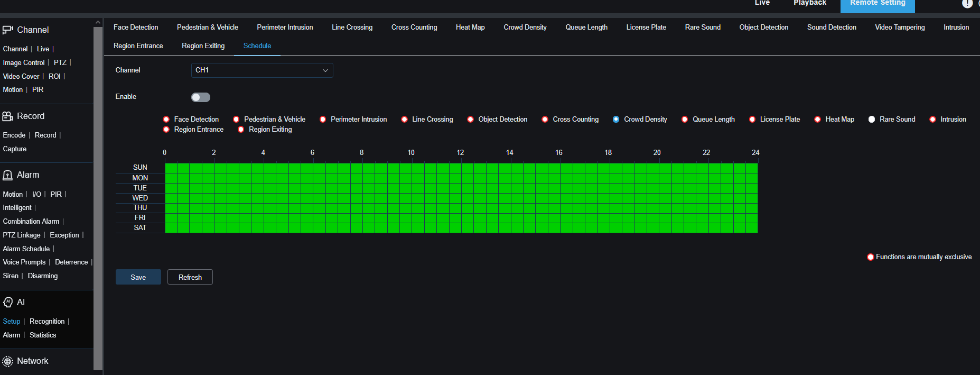Open Combination Alarm in the sidebar
Screen dimensions: 980x375
click(31, 222)
